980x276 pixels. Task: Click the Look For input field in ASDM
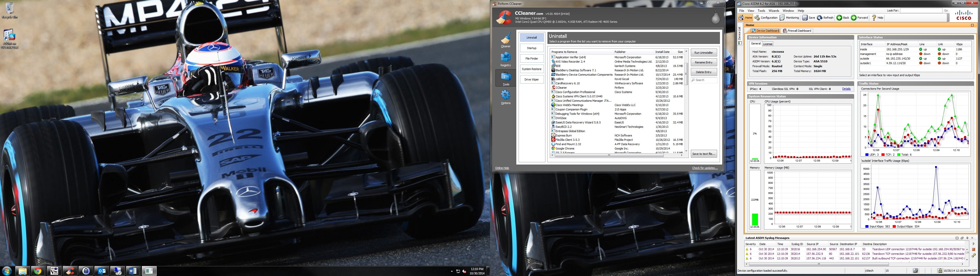(x=921, y=11)
